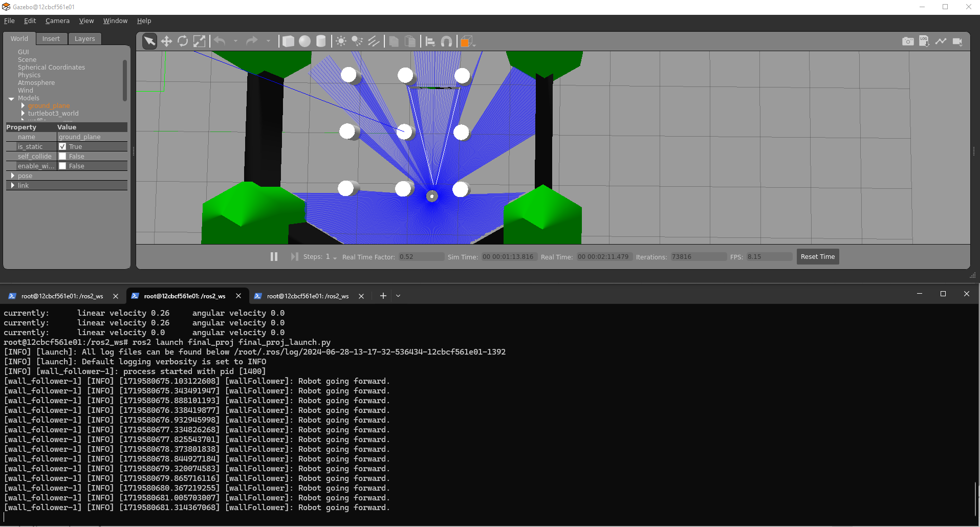Open the Camera menu
This screenshot has height=527, width=980.
pos(57,21)
